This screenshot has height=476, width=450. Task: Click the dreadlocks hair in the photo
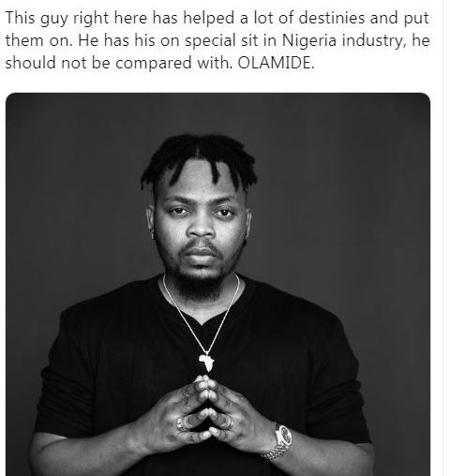199,159
